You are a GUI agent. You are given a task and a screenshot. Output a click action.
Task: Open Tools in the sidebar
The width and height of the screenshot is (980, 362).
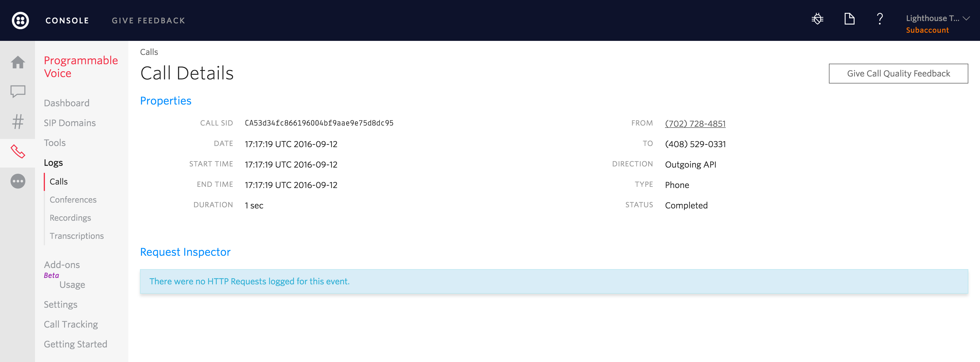point(55,143)
